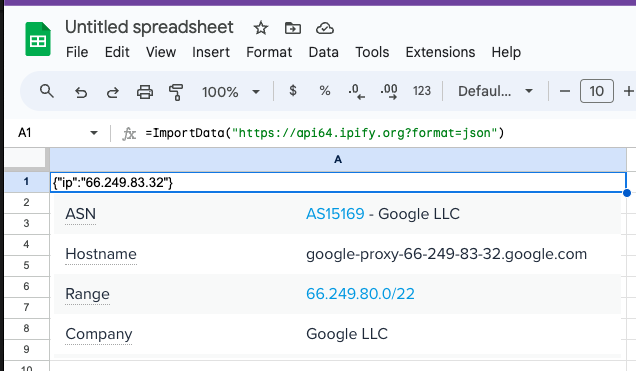Viewport: 636px width, 371px height.
Task: Check the cloud document status icon
Action: pos(324,28)
